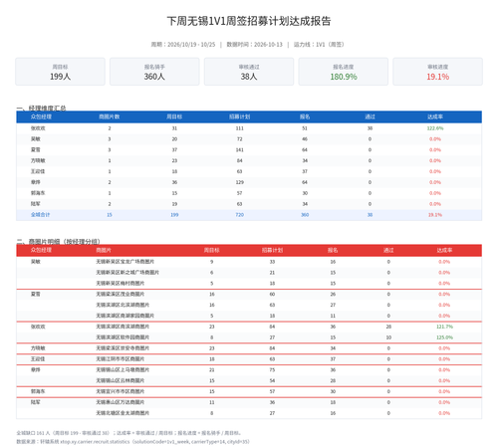
Task: Select the 无锡滨湖区软件园商圈片 row
Action: pyautogui.click(x=249, y=337)
